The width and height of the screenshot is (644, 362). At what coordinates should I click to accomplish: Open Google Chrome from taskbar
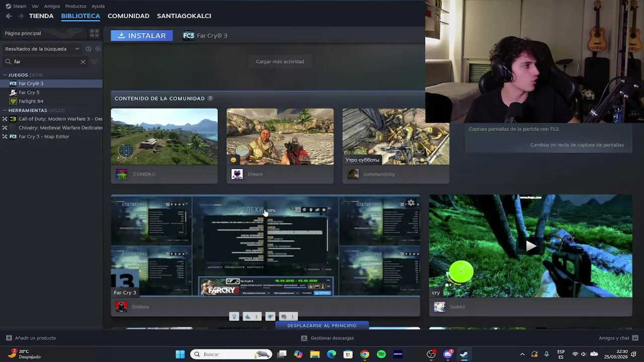point(365,354)
